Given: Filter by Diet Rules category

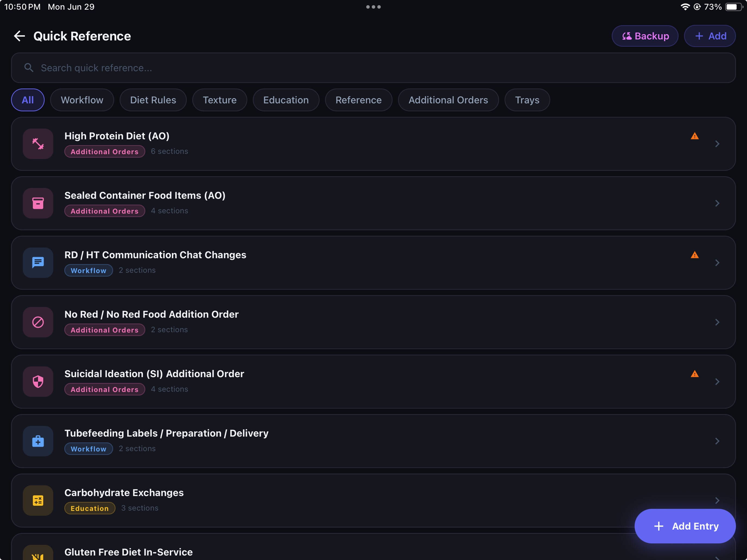Looking at the screenshot, I should 153,100.
